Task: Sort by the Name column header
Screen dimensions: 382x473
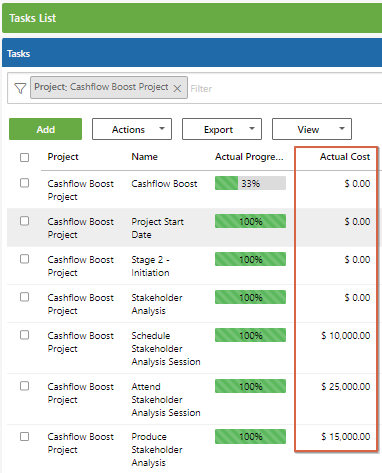Action: coord(145,157)
